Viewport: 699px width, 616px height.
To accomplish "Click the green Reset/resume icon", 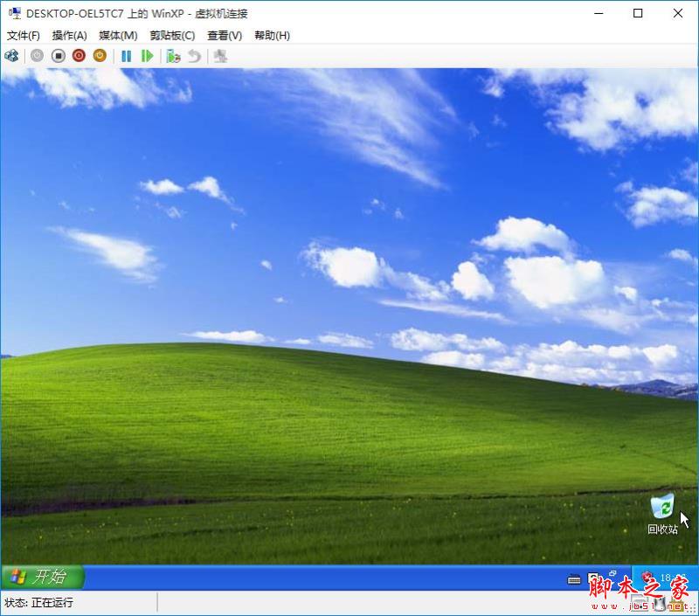I will [147, 56].
